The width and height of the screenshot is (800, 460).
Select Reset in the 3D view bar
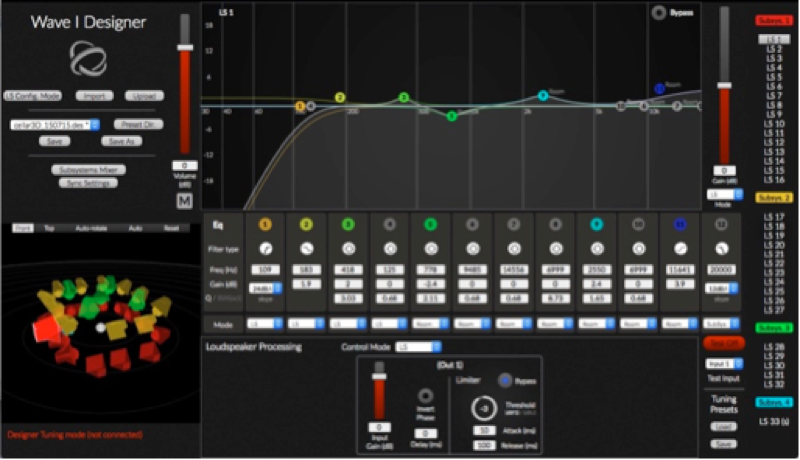pyautogui.click(x=171, y=228)
